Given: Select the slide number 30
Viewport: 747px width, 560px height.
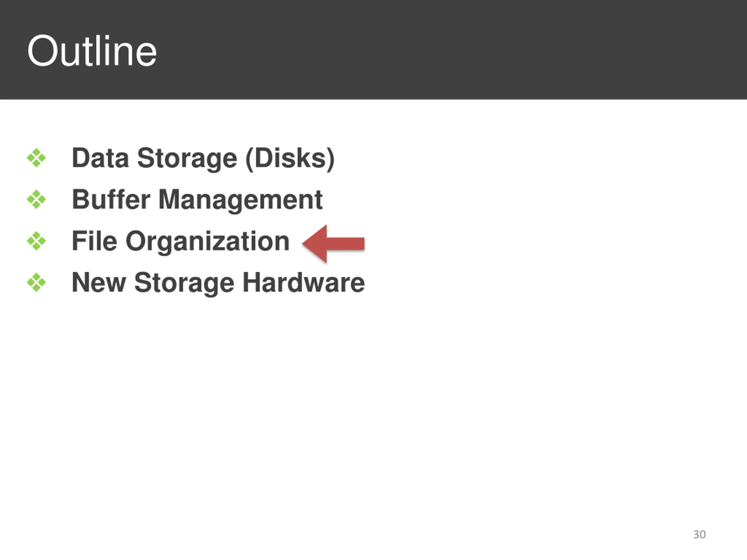Looking at the screenshot, I should (x=699, y=534).
